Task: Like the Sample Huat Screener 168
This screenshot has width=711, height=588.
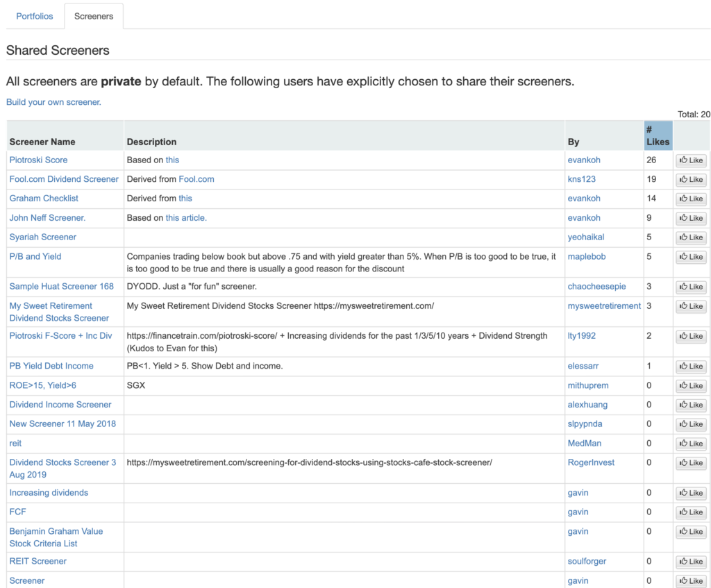Action: click(x=691, y=287)
